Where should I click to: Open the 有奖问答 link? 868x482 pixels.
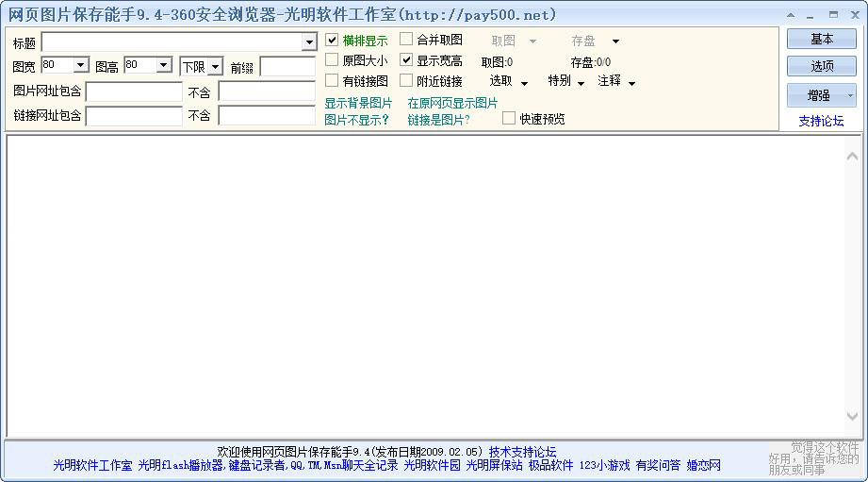[x=658, y=465]
